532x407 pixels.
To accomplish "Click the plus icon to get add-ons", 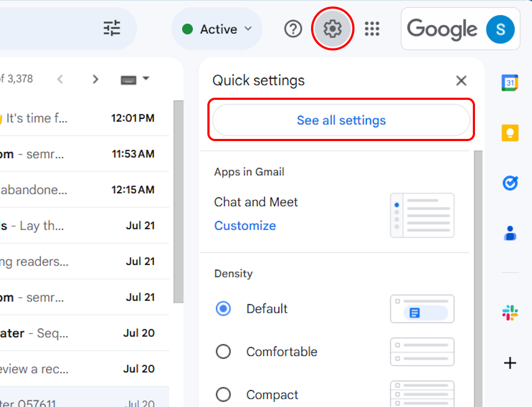I will pyautogui.click(x=510, y=363).
